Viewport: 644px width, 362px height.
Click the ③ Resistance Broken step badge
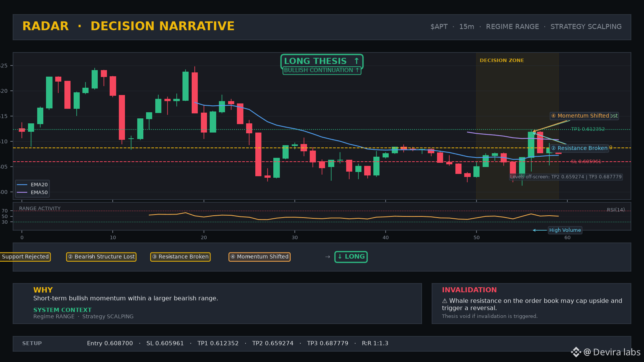pos(180,257)
